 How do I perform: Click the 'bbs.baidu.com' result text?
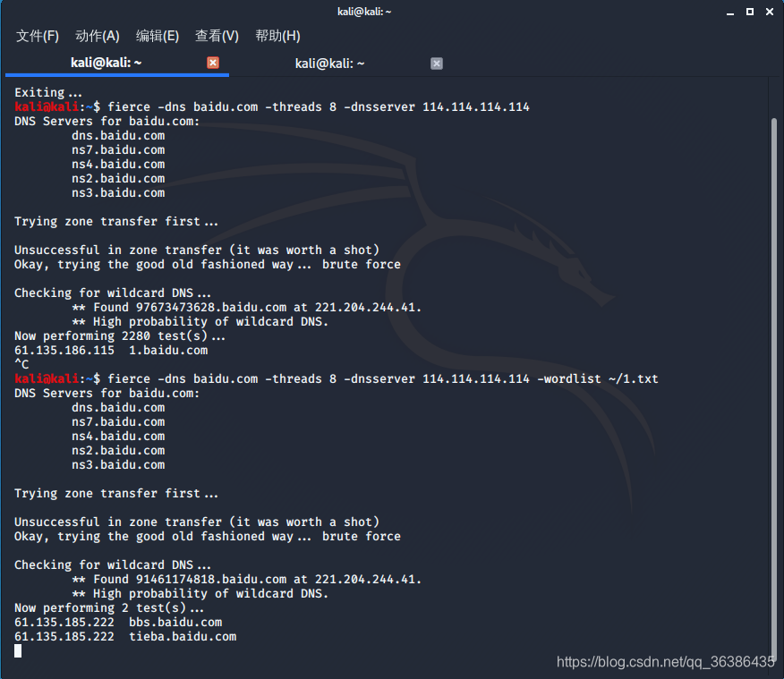coord(175,622)
